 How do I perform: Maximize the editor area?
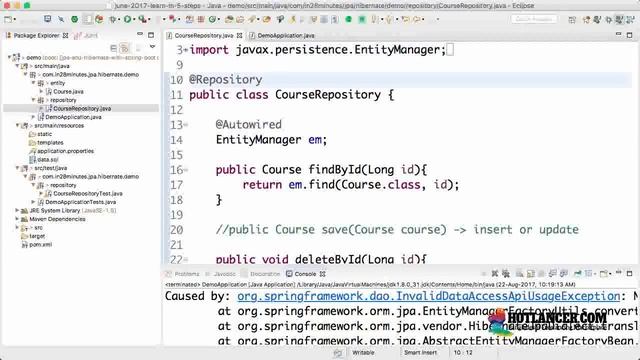click(629, 35)
